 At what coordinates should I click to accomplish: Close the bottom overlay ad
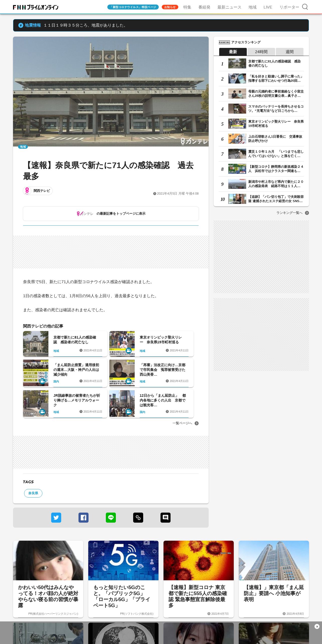[317, 626]
